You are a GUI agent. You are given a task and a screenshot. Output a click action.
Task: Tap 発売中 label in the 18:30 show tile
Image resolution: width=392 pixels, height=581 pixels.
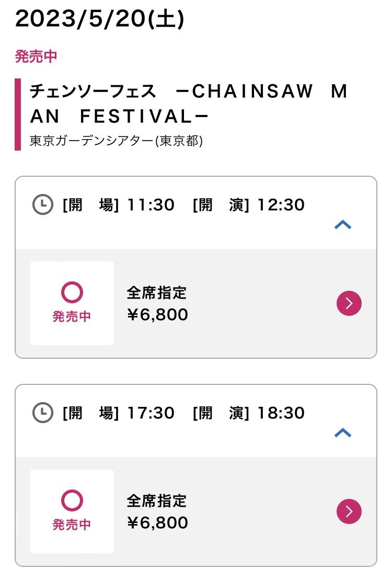pyautogui.click(x=72, y=525)
